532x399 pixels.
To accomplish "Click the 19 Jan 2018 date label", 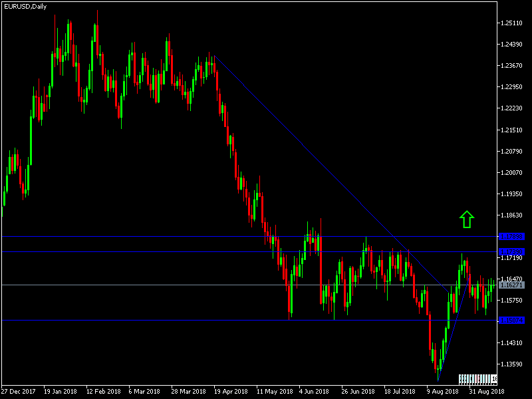I will point(61,392).
